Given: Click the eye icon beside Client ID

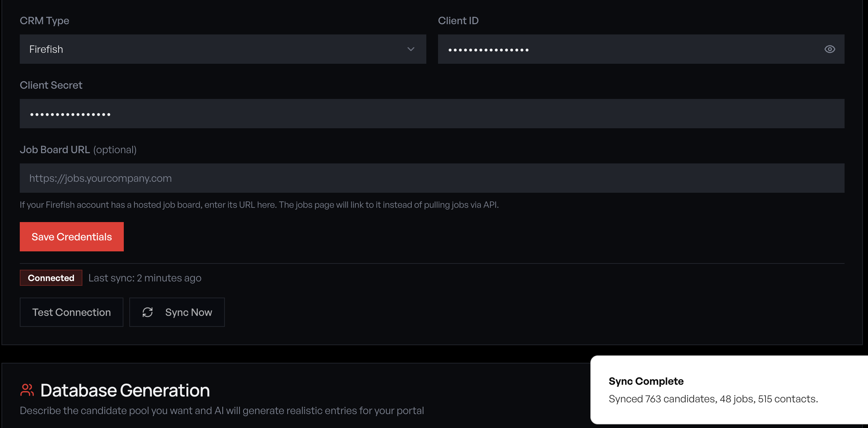Looking at the screenshot, I should click(830, 49).
